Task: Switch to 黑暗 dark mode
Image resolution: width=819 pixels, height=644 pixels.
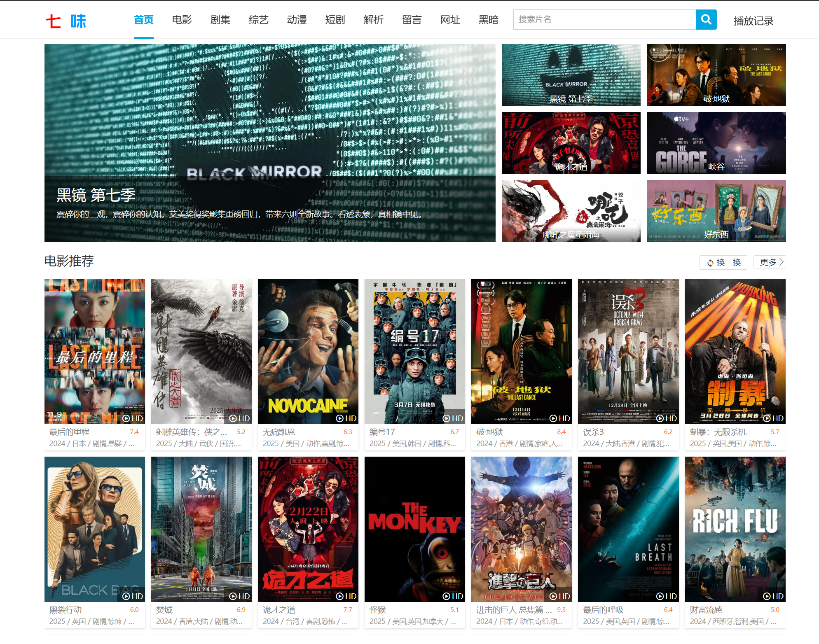Action: (489, 20)
